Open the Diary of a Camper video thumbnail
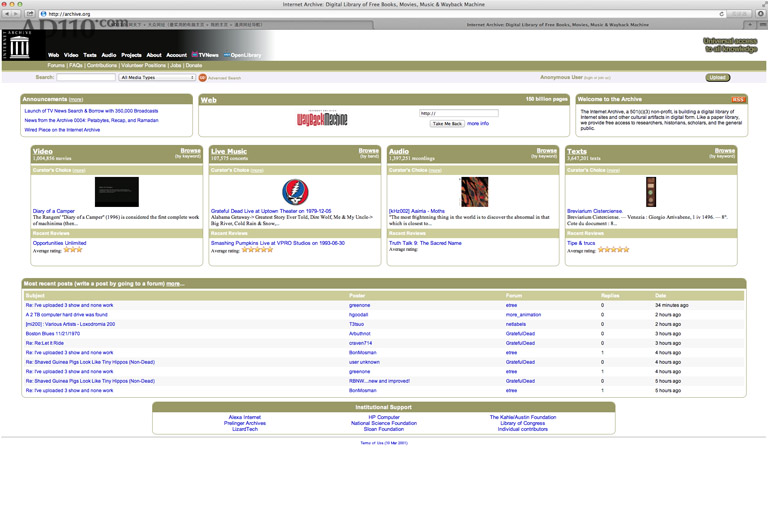Image resolution: width=768 pixels, height=511 pixels. point(117,192)
